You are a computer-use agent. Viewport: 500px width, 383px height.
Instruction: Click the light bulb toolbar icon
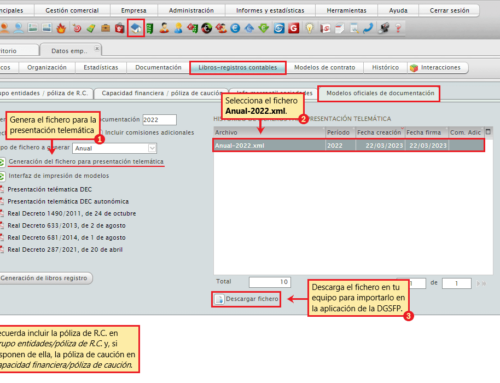click(310, 28)
